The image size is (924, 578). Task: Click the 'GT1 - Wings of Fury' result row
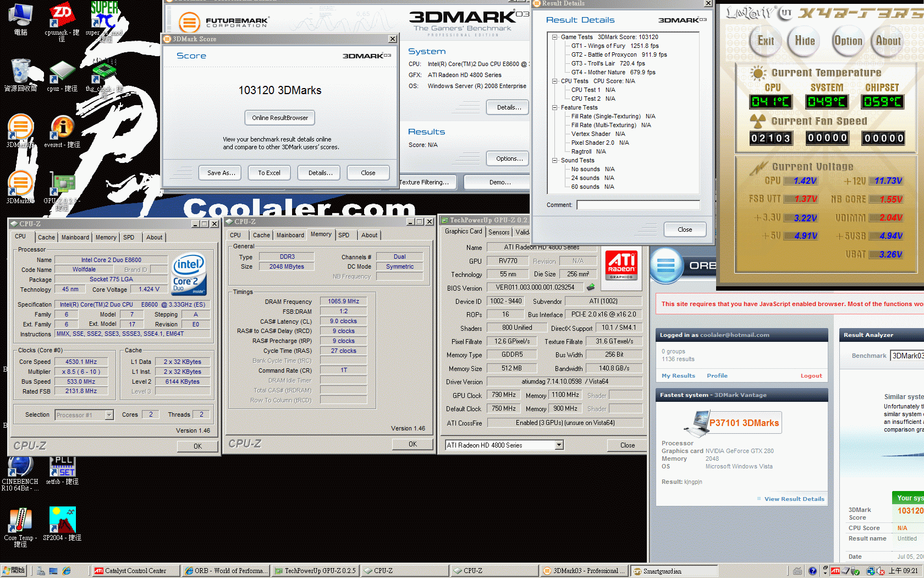pyautogui.click(x=614, y=46)
